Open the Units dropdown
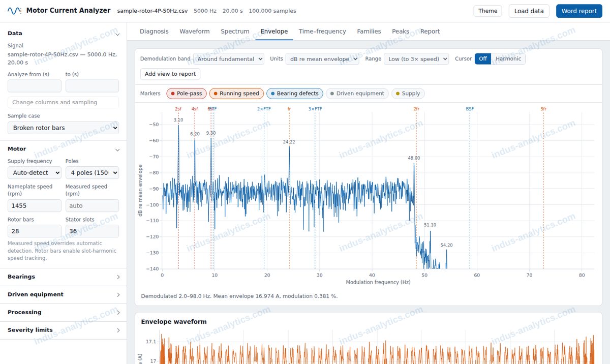This screenshot has width=610, height=364. 322,59
